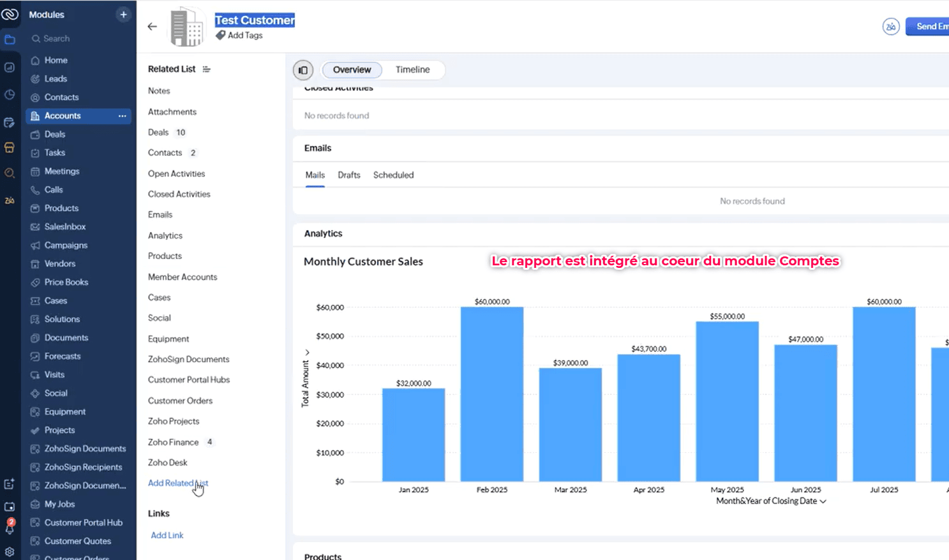The height and width of the screenshot is (560, 949).
Task: Open Zoho Finance related list
Action: point(174,443)
